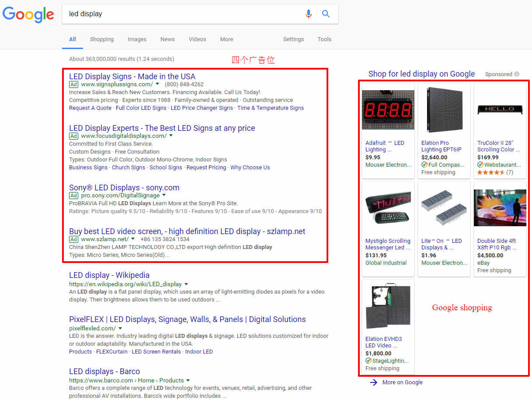Open the Lite-On LED Displays thumbnail

tap(444, 208)
